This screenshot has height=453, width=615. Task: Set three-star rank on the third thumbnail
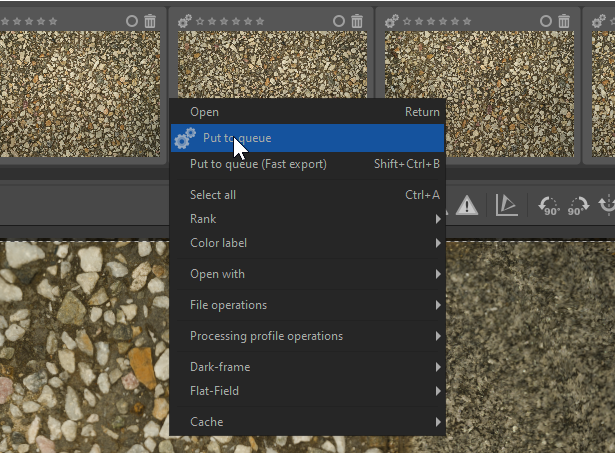(443, 21)
